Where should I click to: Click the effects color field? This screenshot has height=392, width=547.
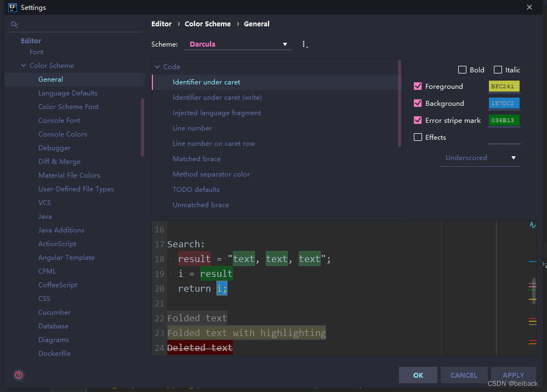coord(504,138)
